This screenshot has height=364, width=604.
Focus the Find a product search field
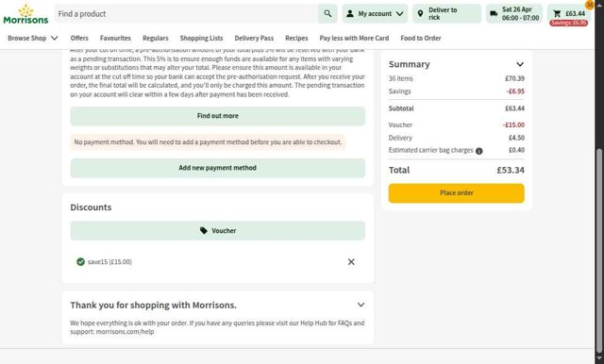187,14
